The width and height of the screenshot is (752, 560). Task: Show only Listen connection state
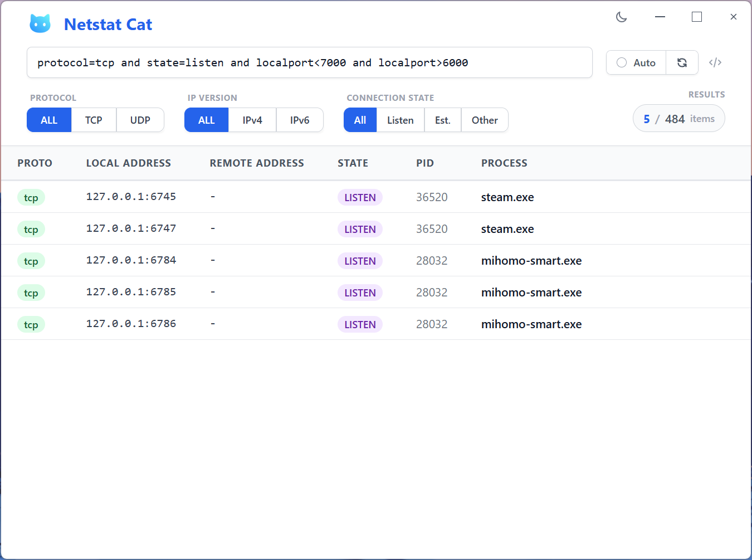(x=401, y=120)
